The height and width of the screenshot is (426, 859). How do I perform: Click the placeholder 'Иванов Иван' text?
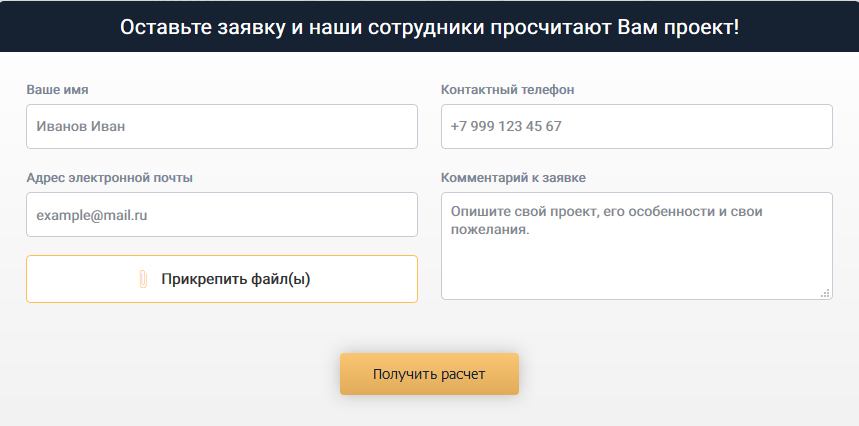[81, 126]
